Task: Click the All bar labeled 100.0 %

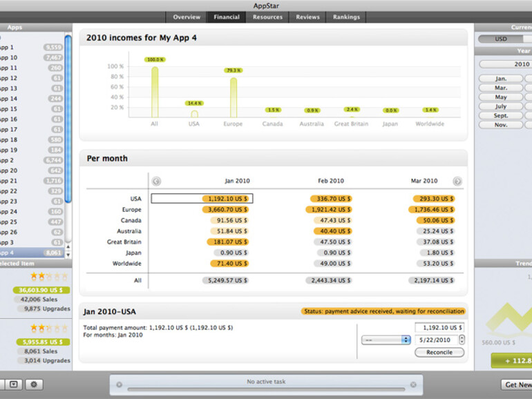Action: pyautogui.click(x=155, y=93)
